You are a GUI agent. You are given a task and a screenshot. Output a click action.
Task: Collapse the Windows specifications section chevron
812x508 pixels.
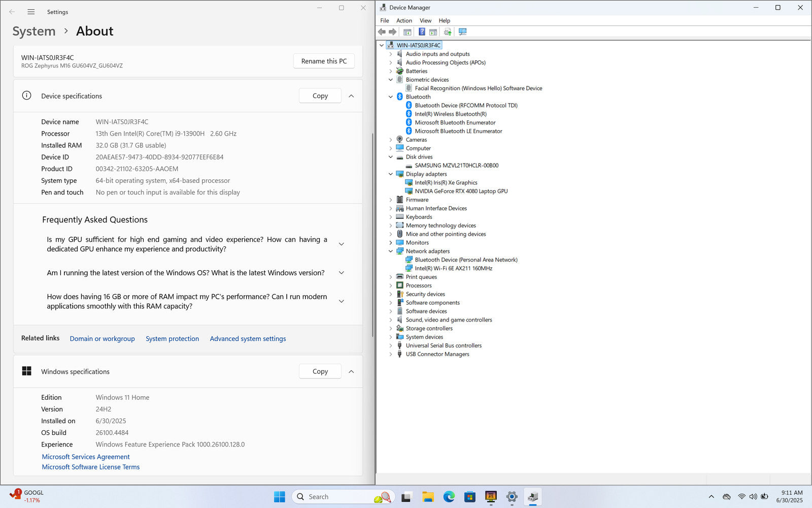[351, 371]
